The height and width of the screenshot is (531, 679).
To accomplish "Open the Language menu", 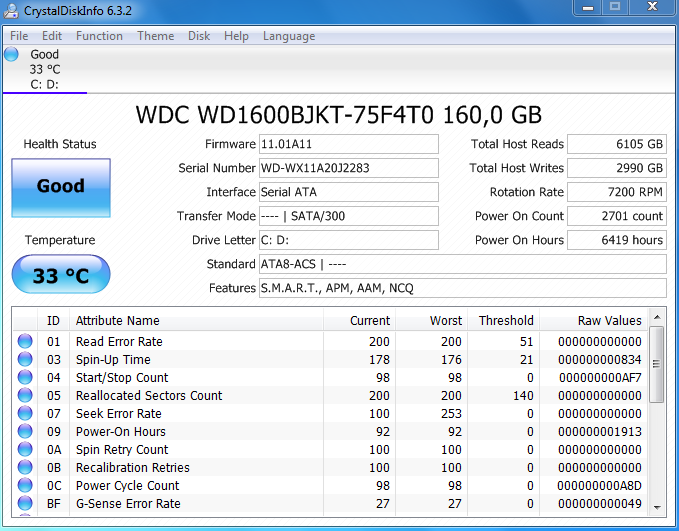I will point(289,36).
